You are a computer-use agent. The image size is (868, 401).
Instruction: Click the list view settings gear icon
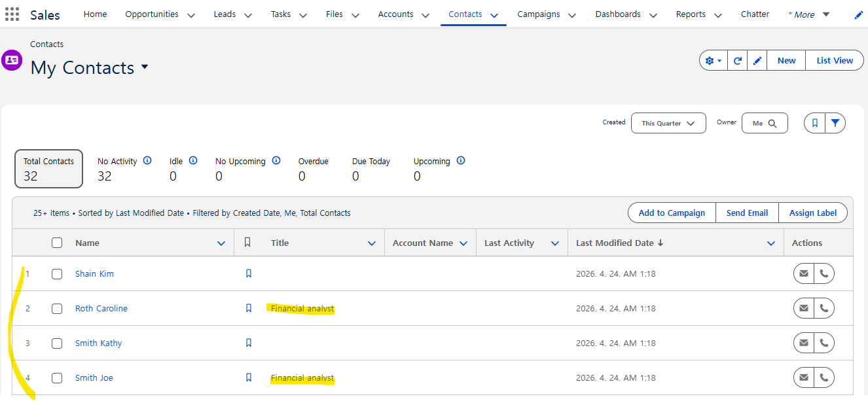pos(713,61)
